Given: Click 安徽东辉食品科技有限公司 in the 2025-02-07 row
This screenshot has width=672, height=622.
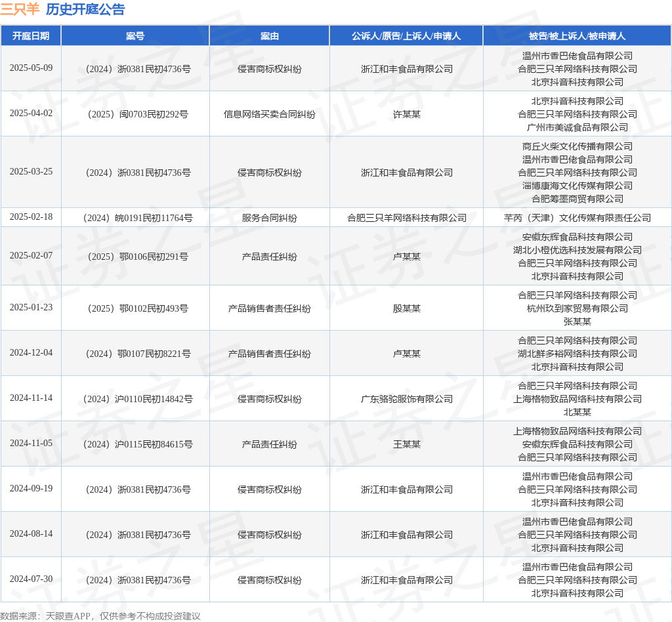Looking at the screenshot, I should click(577, 237).
